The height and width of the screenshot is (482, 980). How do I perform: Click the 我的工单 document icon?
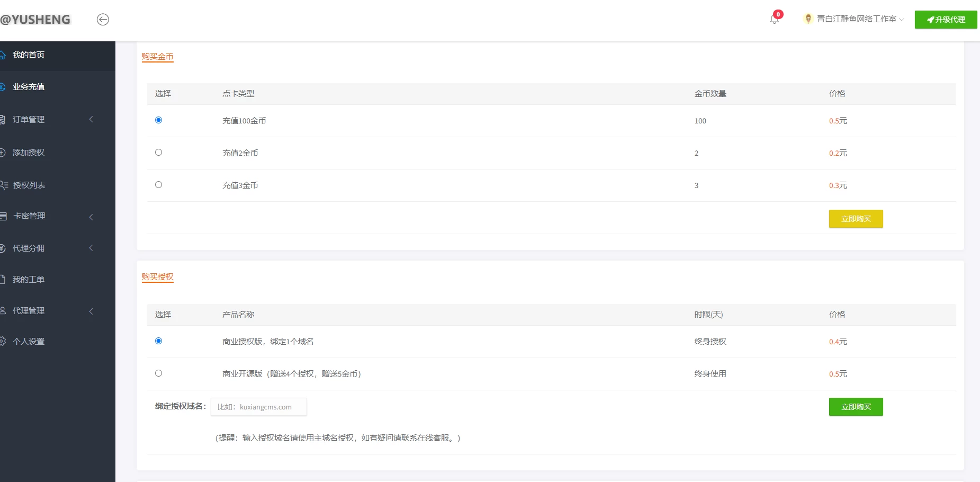click(3, 279)
